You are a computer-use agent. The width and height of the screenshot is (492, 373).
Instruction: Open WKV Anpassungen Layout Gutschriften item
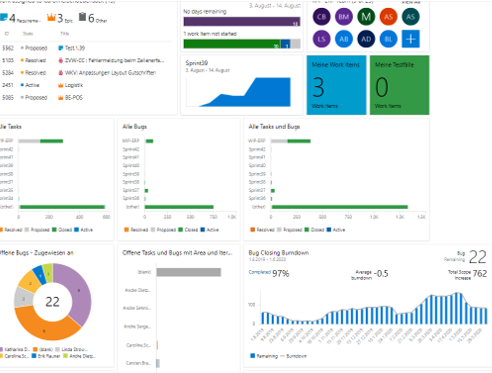coord(110,73)
